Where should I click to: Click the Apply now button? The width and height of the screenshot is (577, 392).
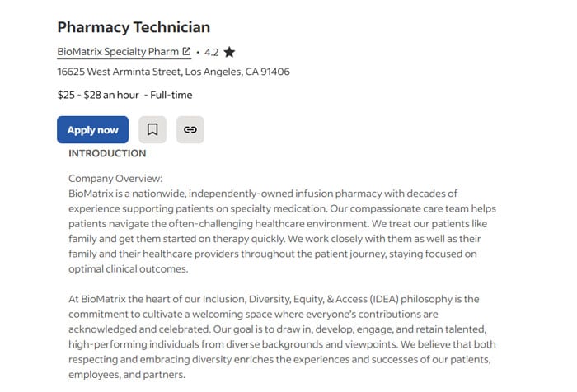[92, 130]
